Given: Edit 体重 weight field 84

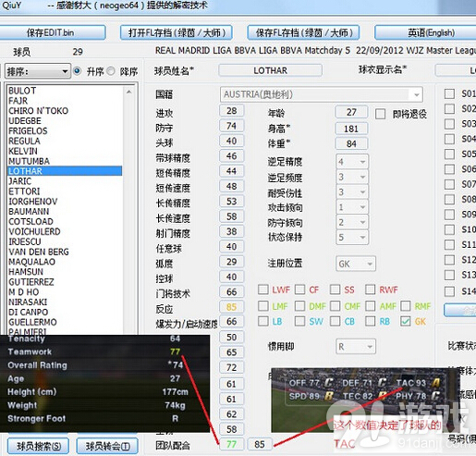Looking at the screenshot, I should [351, 143].
